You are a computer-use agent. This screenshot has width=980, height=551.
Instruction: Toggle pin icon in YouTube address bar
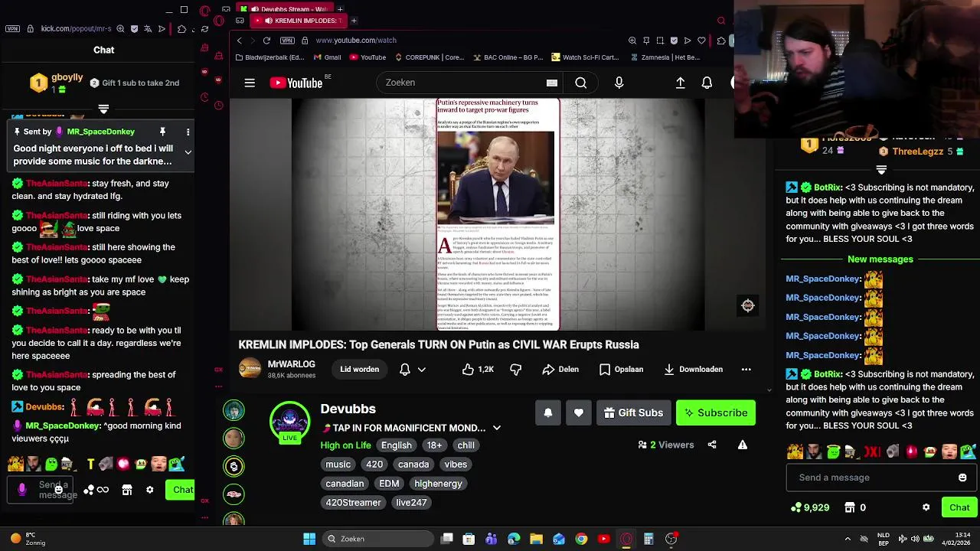[x=646, y=41]
